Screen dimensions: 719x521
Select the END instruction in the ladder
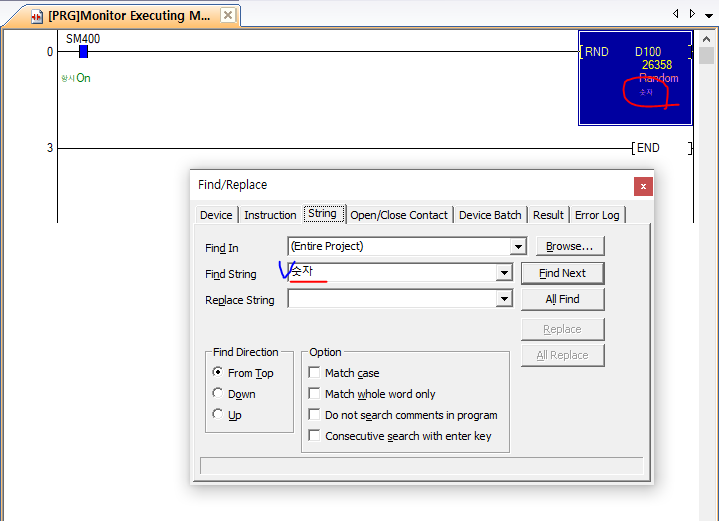click(661, 148)
